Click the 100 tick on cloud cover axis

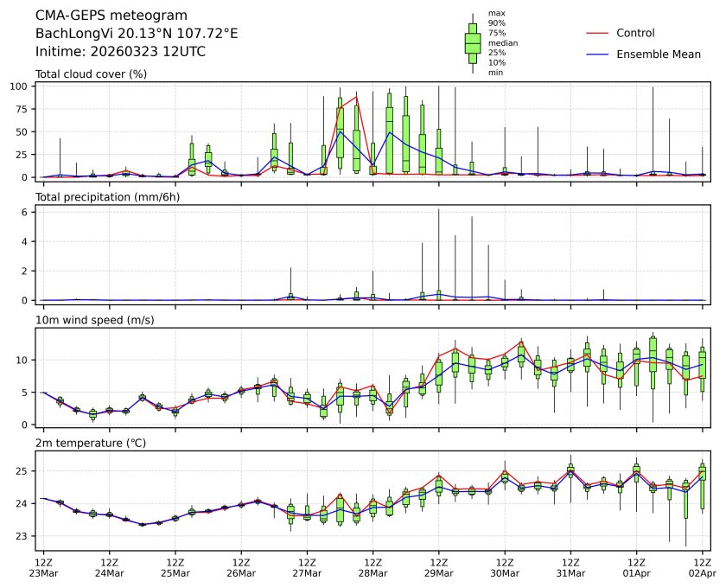(22, 86)
